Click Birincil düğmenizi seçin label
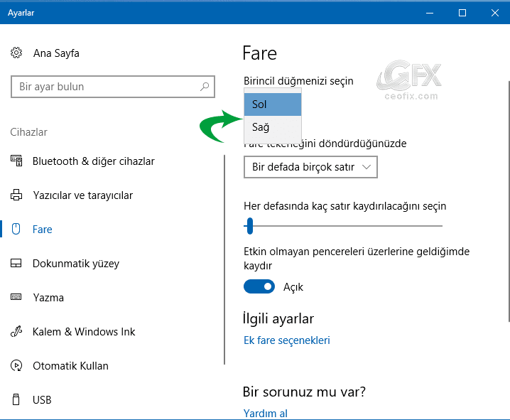This screenshot has height=420, width=510. click(x=298, y=81)
